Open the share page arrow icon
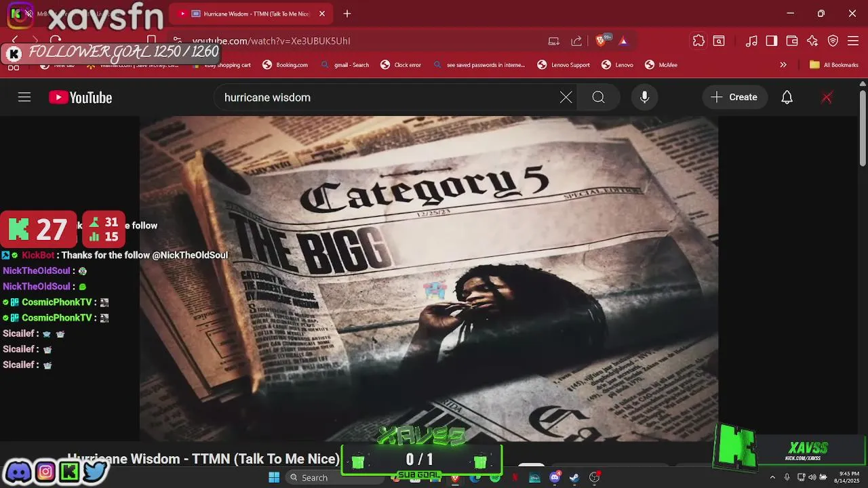 (576, 41)
